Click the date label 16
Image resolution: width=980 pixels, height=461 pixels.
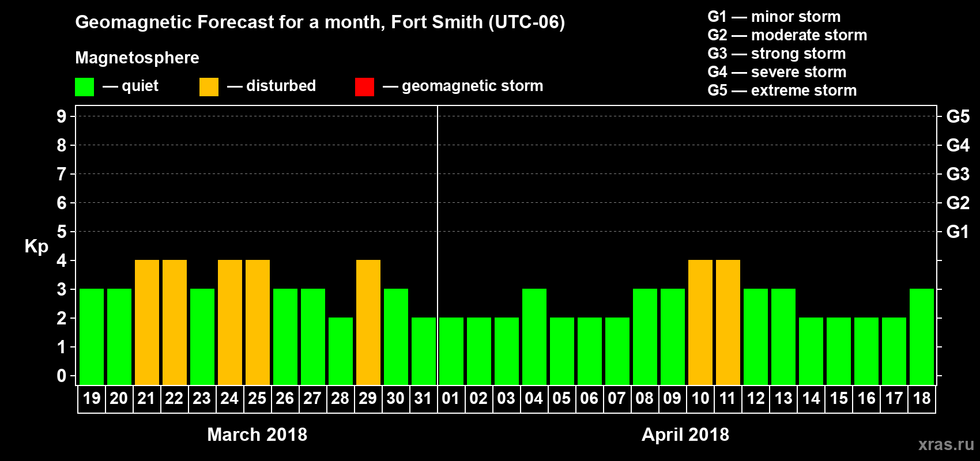[866, 398]
